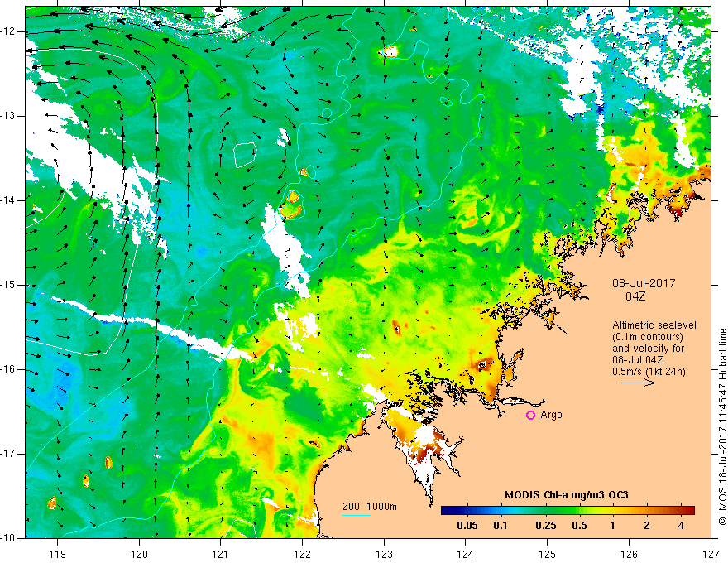Click the longitude label '123'
The height and width of the screenshot is (563, 728).
coord(384,554)
